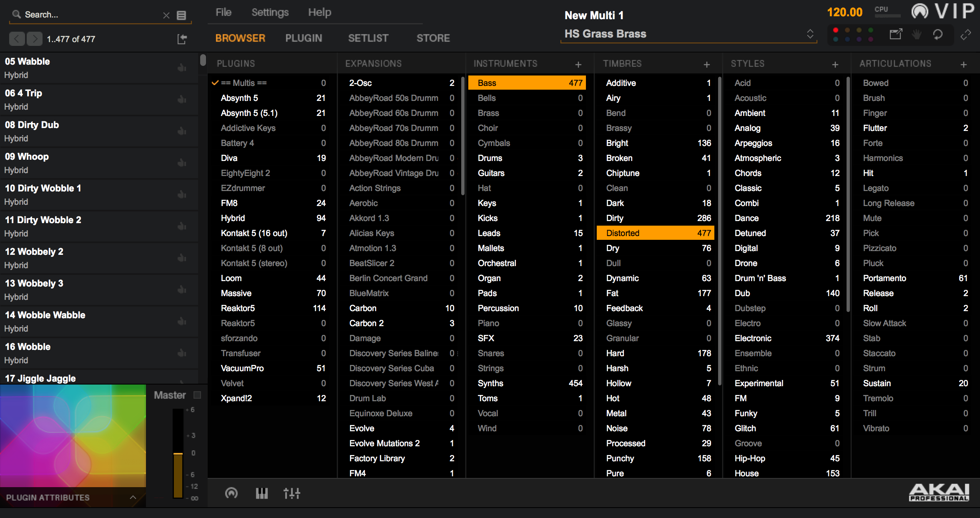This screenshot has height=518, width=980.
Task: Click plus next to Instruments header
Action: tap(578, 64)
